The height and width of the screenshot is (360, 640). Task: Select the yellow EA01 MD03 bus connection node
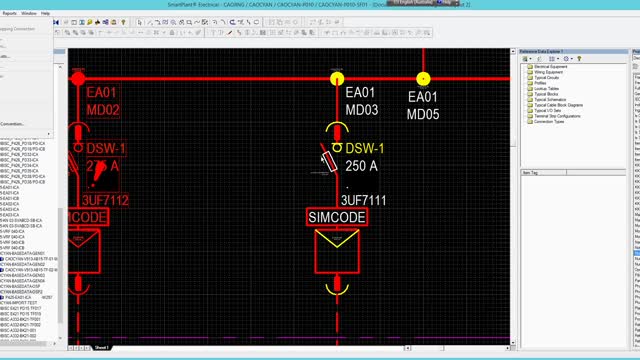(337, 78)
